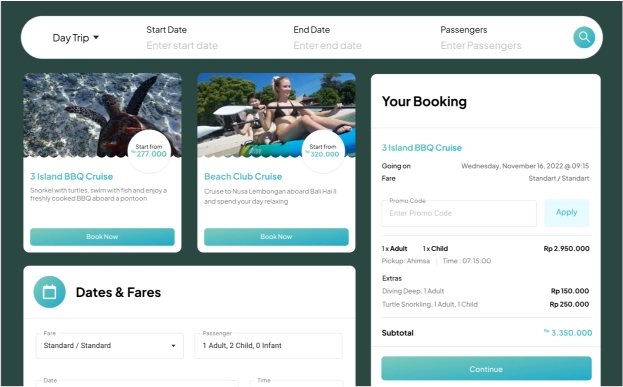Focus the Enter Promo Code field
623x387 pixels.
pos(459,213)
